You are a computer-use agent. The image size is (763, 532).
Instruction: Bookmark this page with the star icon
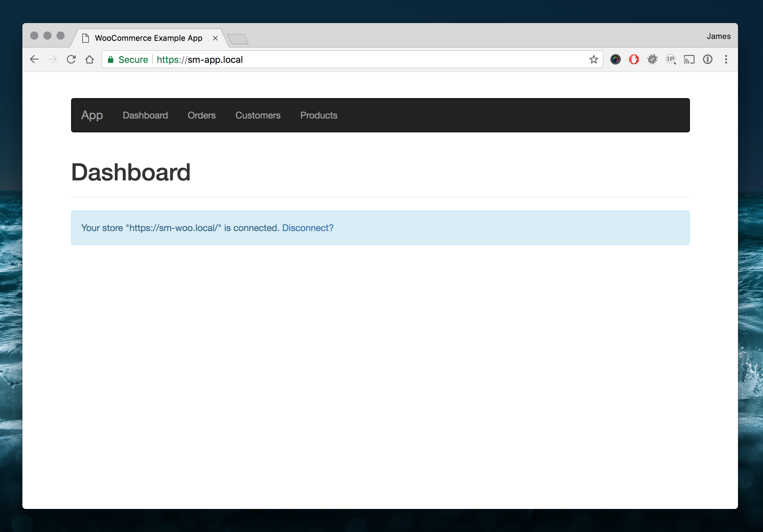tap(593, 59)
